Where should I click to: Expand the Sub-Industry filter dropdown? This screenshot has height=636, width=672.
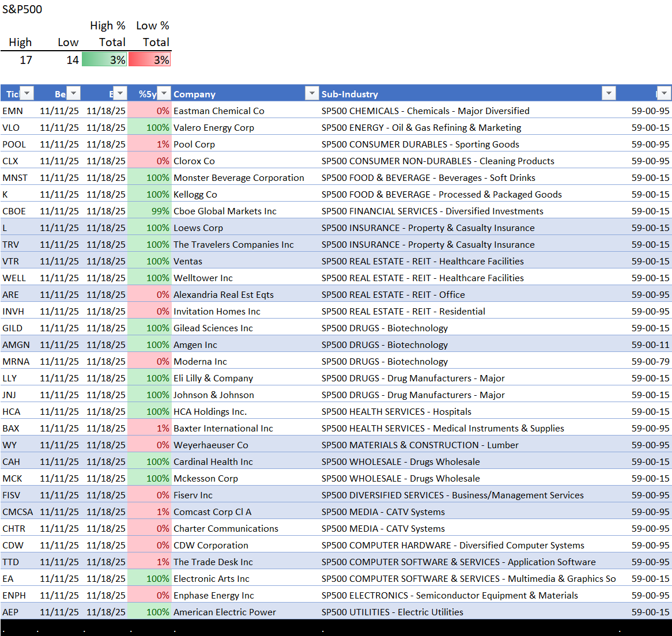608,94
